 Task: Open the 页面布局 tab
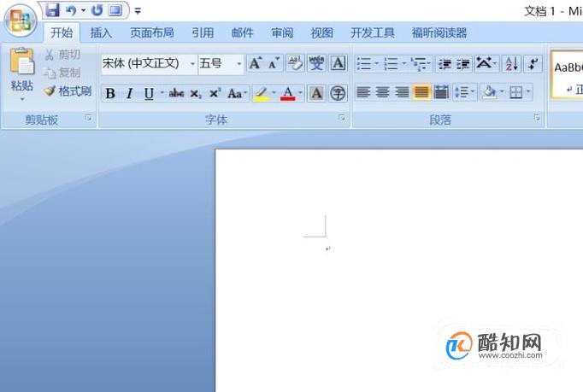pyautogui.click(x=151, y=32)
